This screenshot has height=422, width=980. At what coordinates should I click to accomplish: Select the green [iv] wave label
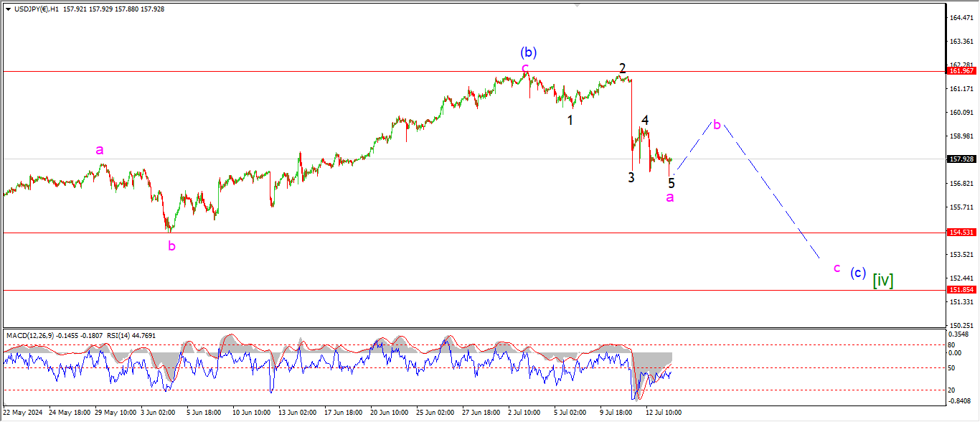pyautogui.click(x=882, y=280)
